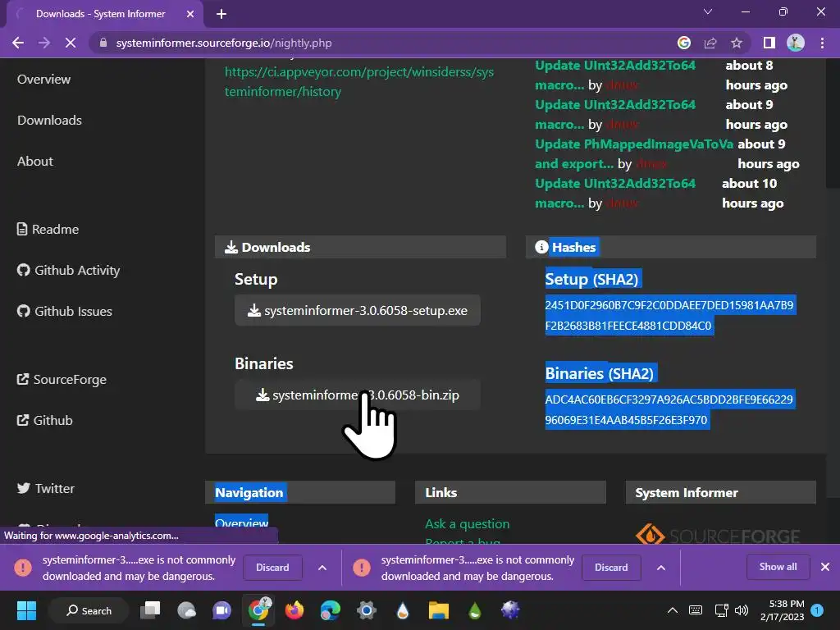Screen dimensions: 840x630
Task: Share this page via share icon
Action: [710, 43]
